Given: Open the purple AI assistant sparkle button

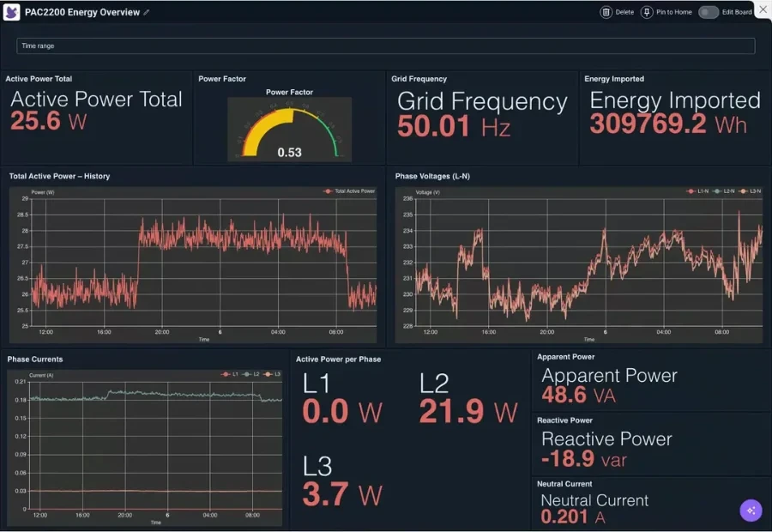Looking at the screenshot, I should 751,511.
